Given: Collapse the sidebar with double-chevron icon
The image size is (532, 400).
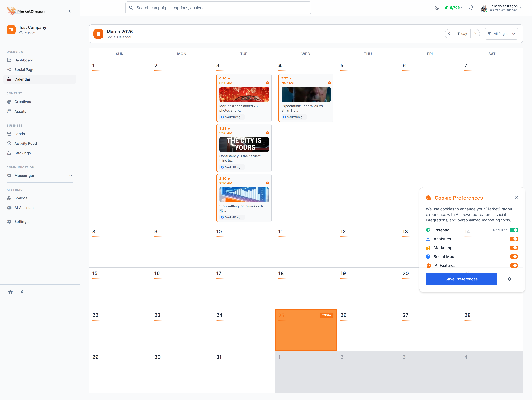Looking at the screenshot, I should click(69, 11).
